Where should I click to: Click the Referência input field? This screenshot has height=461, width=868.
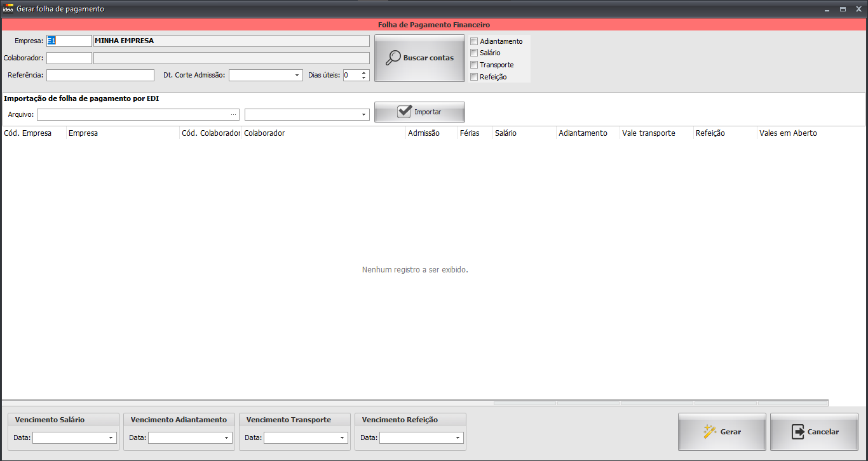(x=100, y=75)
